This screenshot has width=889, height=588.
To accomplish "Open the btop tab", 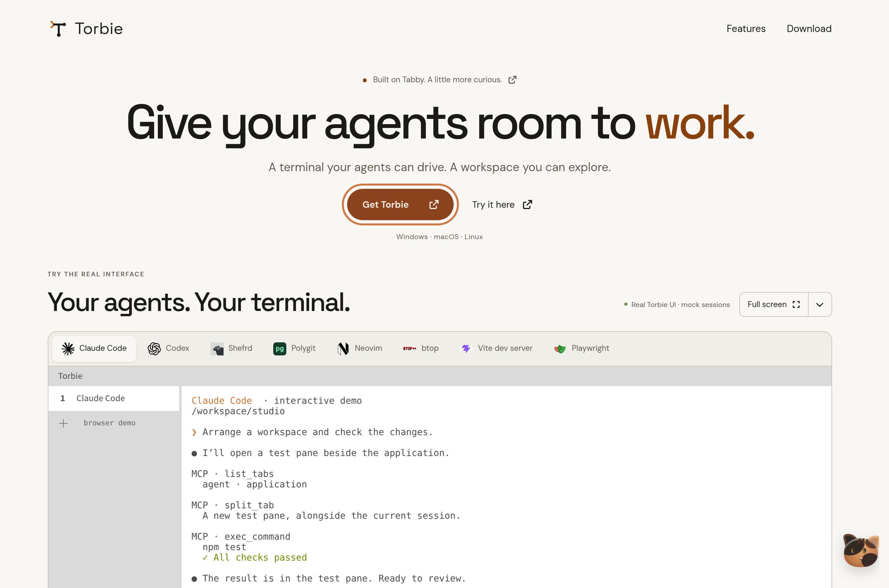I will (x=421, y=348).
